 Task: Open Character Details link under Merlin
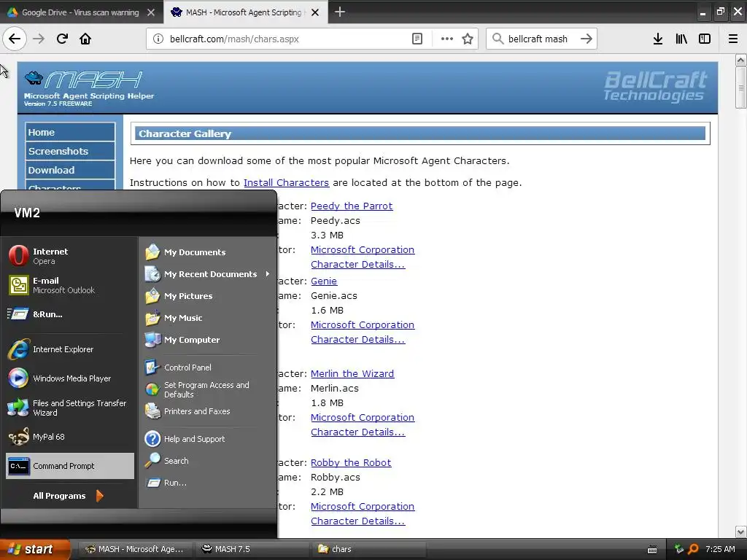coord(357,432)
